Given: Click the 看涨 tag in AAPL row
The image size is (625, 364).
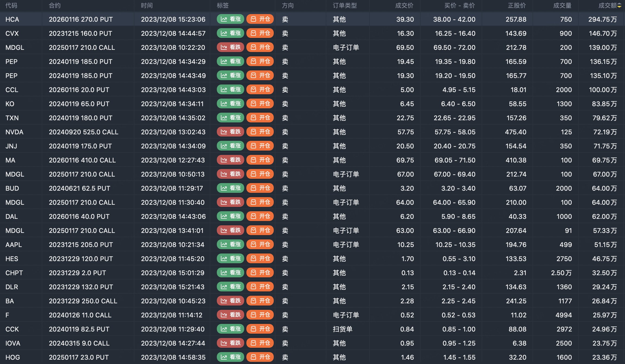Looking at the screenshot, I should pyautogui.click(x=230, y=245).
